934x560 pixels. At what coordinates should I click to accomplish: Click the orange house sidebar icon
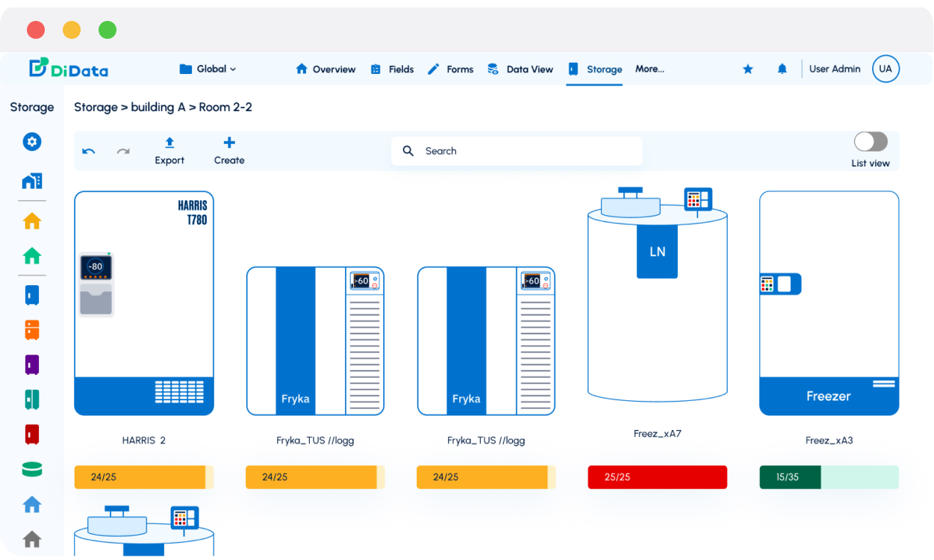(32, 221)
